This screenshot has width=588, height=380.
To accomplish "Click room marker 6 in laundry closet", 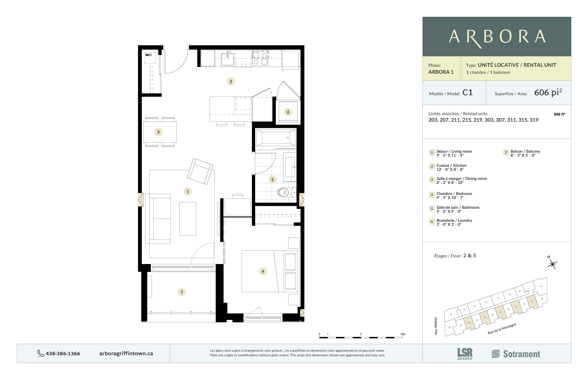I will tap(288, 112).
